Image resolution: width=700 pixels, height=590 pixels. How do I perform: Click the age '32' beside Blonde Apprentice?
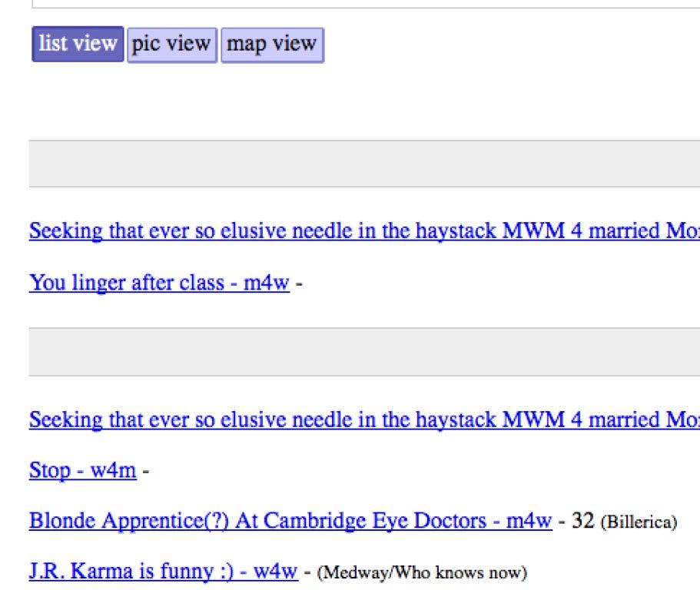[x=584, y=522]
